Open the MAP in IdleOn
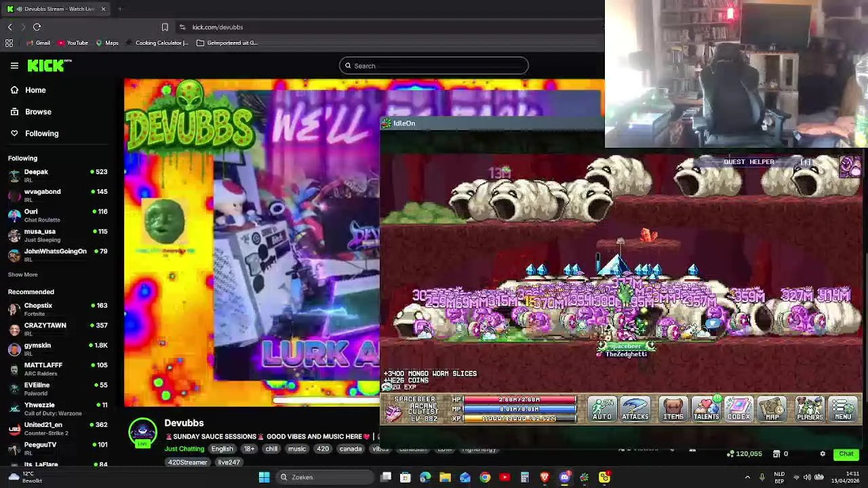This screenshot has height=488, width=868. (x=772, y=409)
